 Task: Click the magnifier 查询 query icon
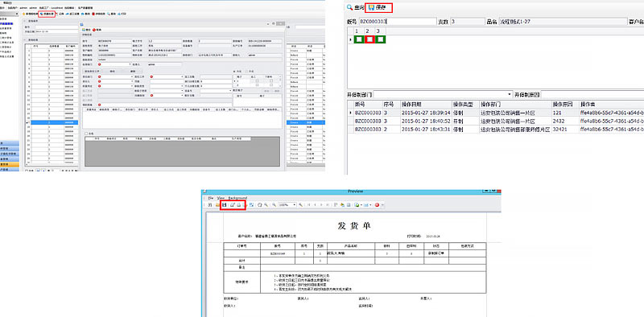(x=349, y=7)
